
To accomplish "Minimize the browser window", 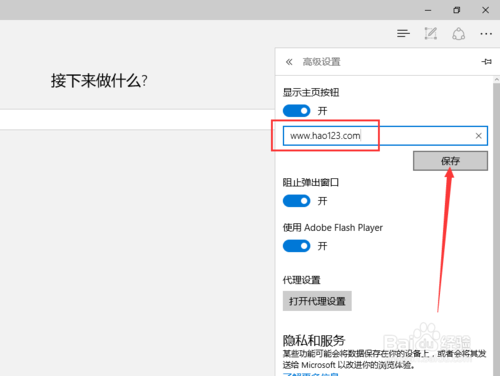I will 428,10.
